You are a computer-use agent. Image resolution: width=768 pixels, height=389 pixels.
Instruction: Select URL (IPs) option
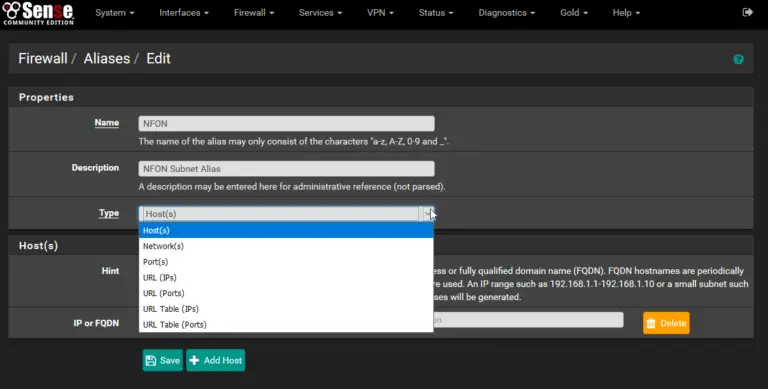point(286,277)
